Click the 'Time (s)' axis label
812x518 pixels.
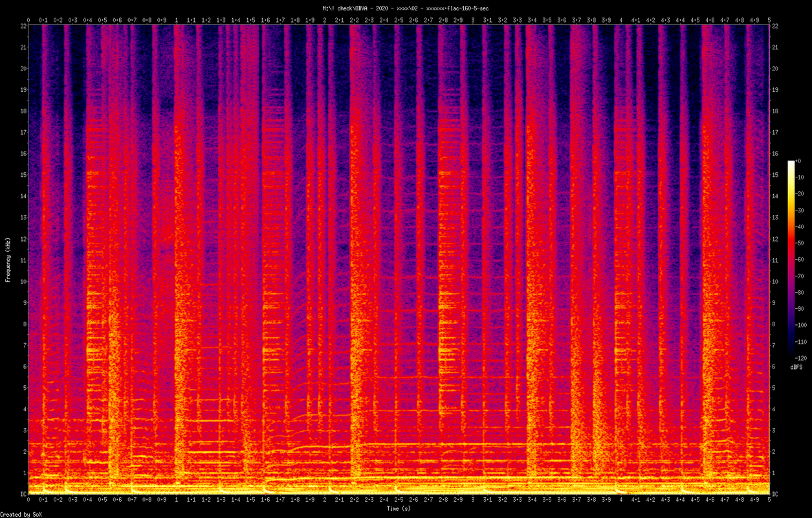tap(399, 509)
